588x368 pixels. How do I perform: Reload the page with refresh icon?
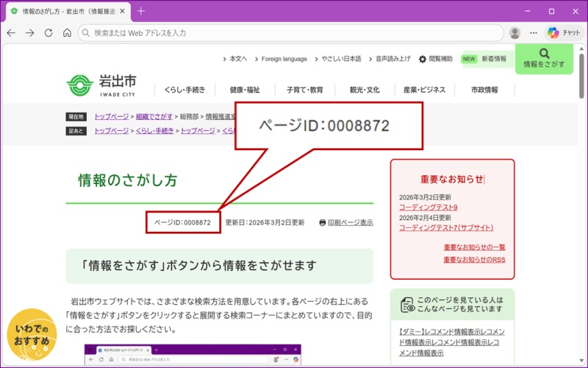49,33
